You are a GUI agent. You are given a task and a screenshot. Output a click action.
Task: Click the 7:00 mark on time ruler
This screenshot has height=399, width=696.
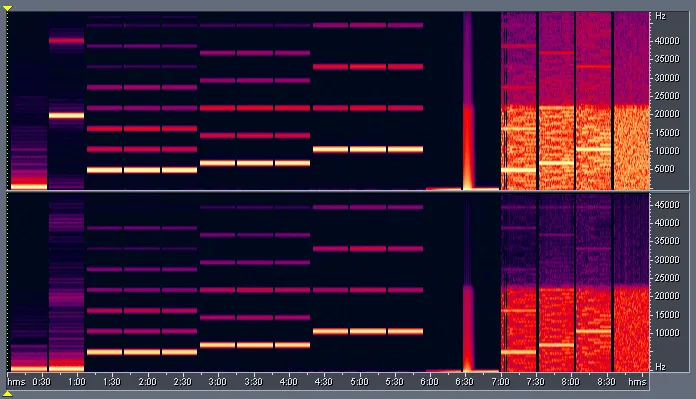pyautogui.click(x=500, y=382)
